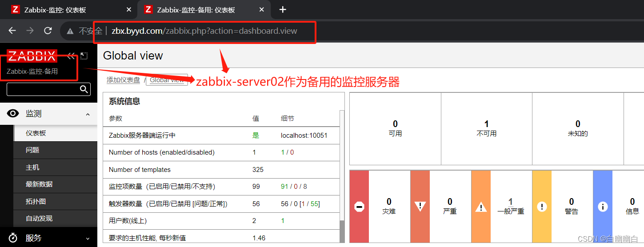Viewport: 644px width, 247px height.
Task: Expand the 服务 menu section chevron
Action: coord(88,239)
